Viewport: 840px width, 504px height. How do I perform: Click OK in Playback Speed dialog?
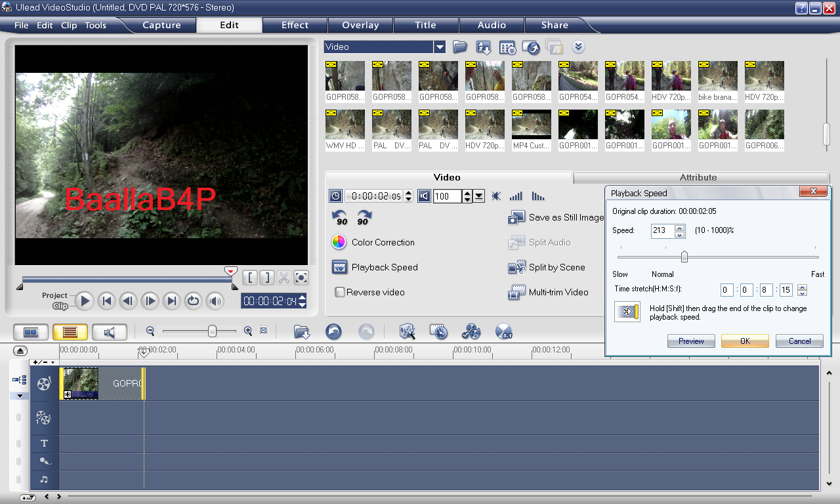click(x=745, y=341)
